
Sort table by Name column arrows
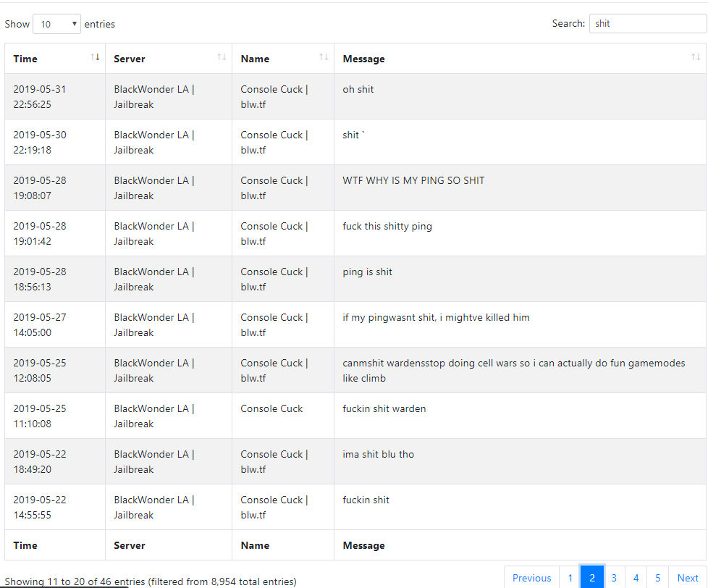pos(324,57)
